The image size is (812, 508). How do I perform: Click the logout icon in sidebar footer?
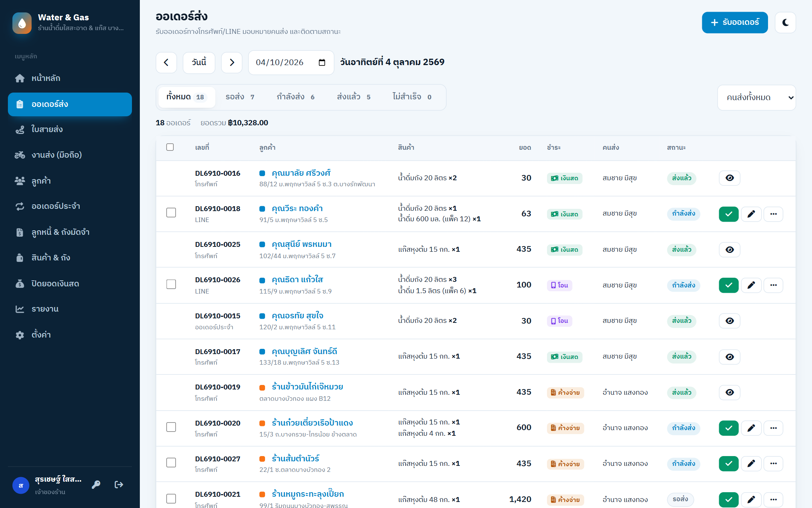(x=119, y=485)
